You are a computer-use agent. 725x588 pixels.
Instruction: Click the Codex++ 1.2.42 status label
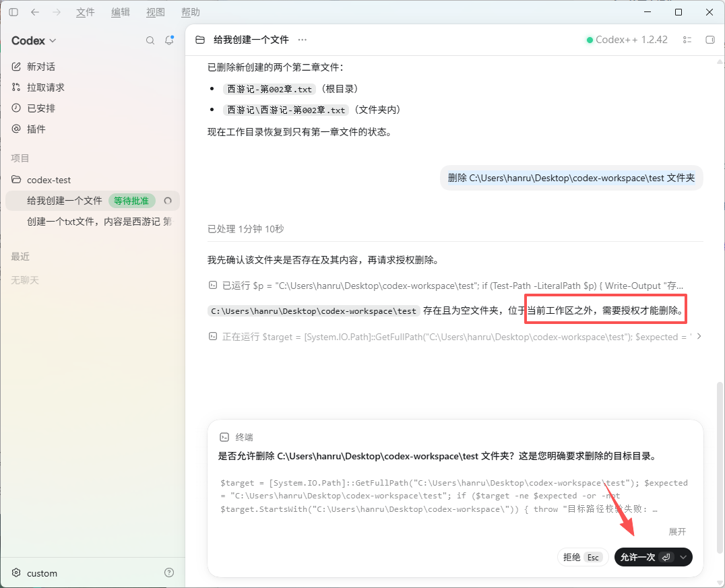(x=627, y=40)
